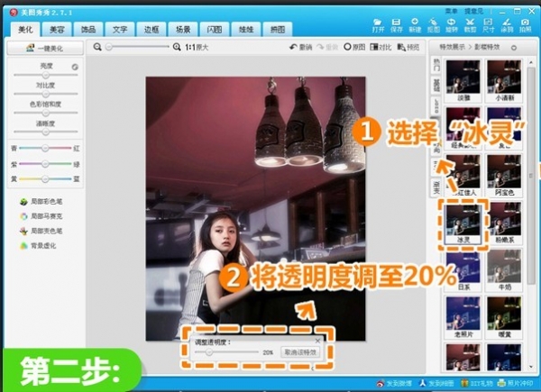Viewport: 541px width, 392px height.
Task: Adjust the 色彩饱和度 saturation slider handle
Action: (x=46, y=113)
